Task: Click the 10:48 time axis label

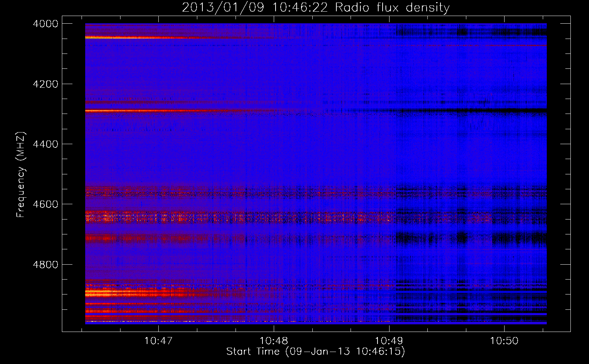Action: click(x=273, y=341)
